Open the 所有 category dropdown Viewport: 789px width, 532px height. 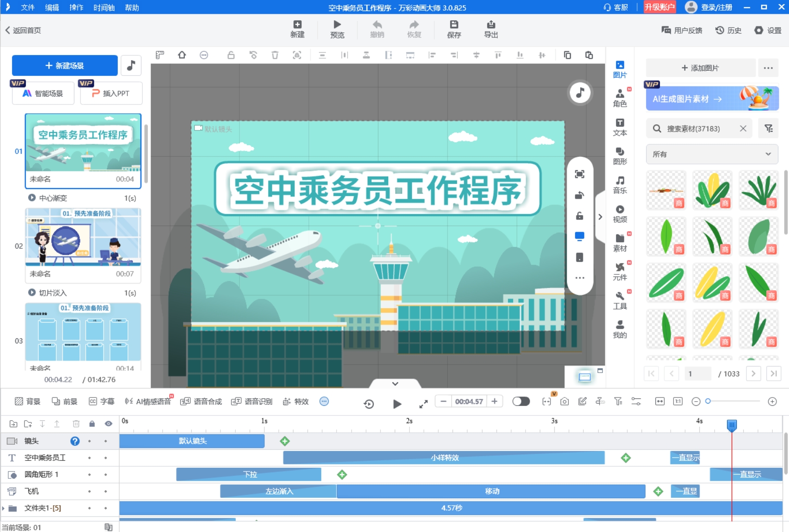711,154
